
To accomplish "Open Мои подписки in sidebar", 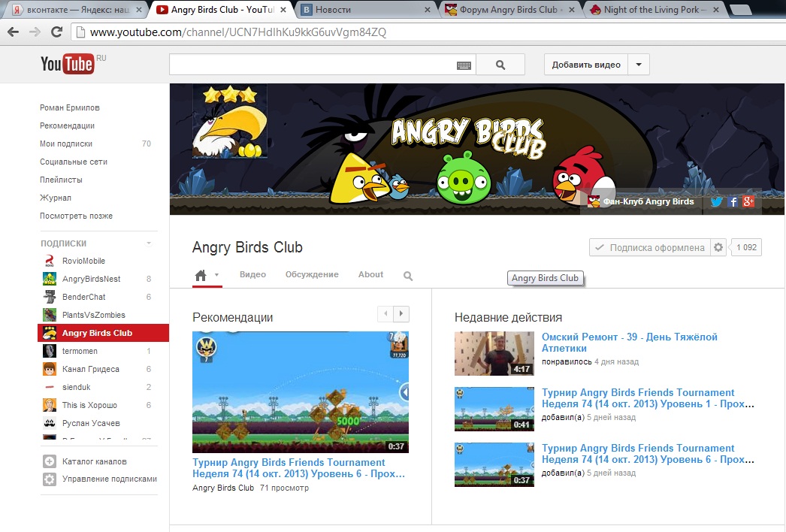I will click(x=66, y=144).
